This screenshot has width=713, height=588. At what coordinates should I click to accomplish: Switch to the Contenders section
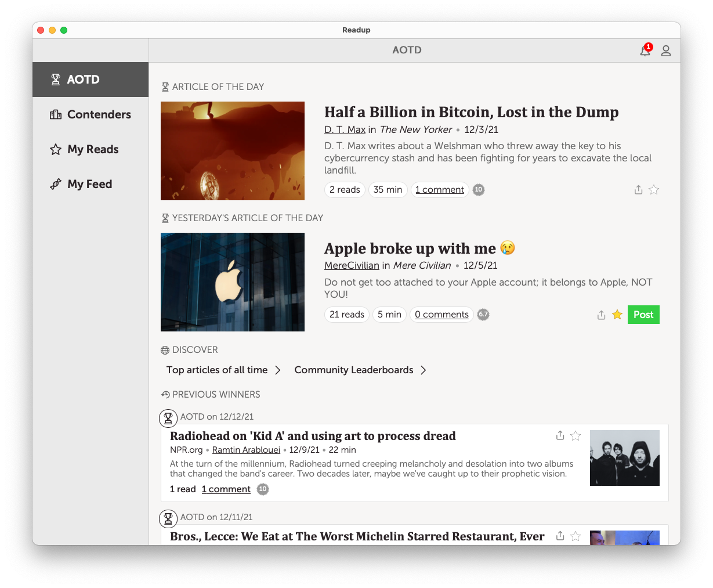(x=91, y=114)
